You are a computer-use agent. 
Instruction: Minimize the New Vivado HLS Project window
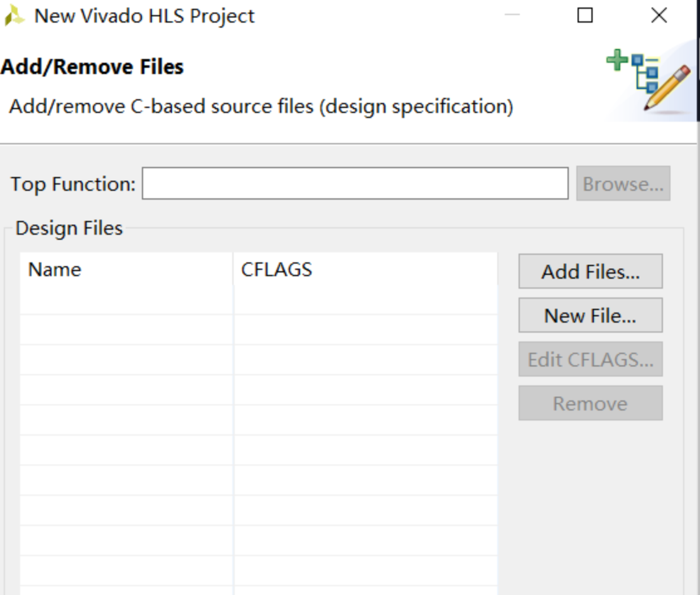tap(512, 15)
